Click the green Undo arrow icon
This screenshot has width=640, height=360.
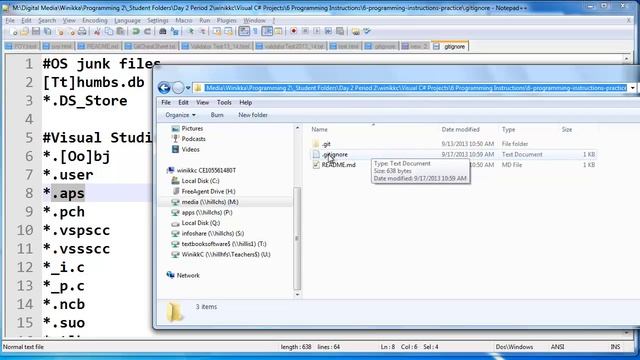(136, 31)
